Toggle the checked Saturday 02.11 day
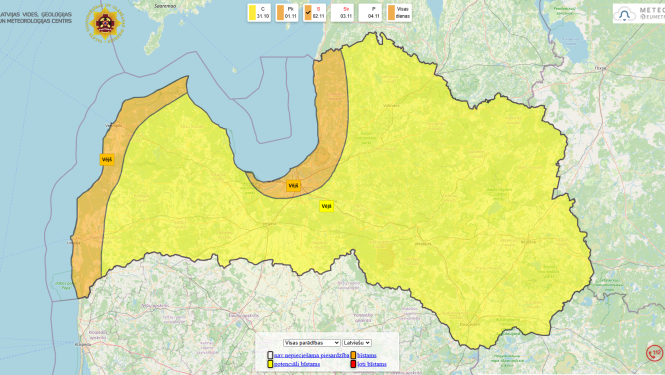This screenshot has width=665, height=375. (315, 13)
